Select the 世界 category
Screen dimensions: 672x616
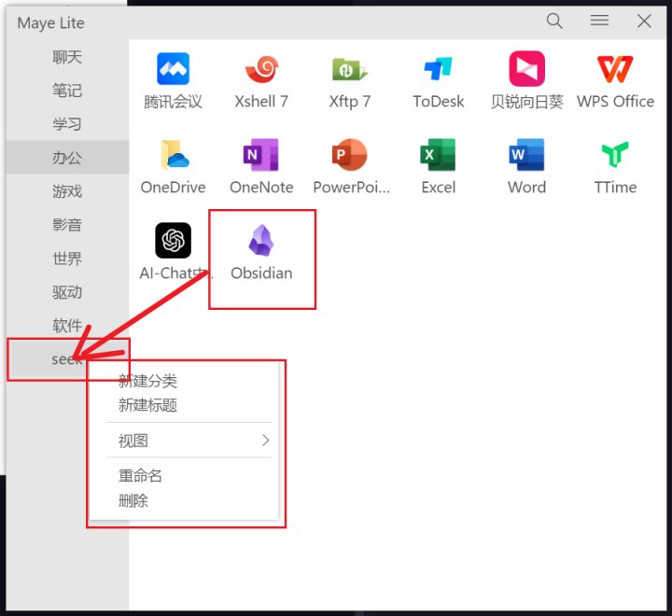click(67, 259)
